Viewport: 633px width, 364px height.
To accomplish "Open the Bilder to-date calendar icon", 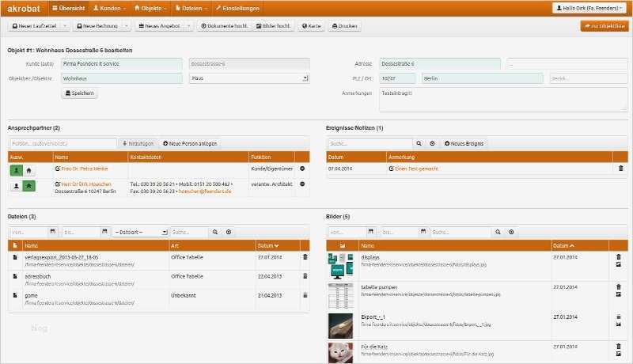I will click(423, 232).
